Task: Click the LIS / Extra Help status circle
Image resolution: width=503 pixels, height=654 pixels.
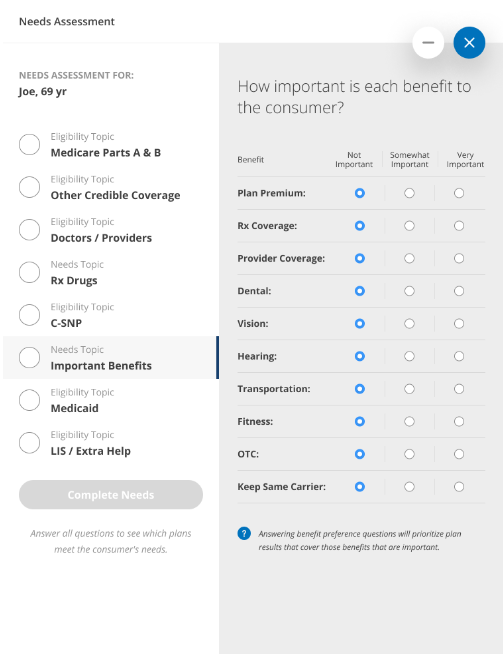Action: tap(30, 443)
